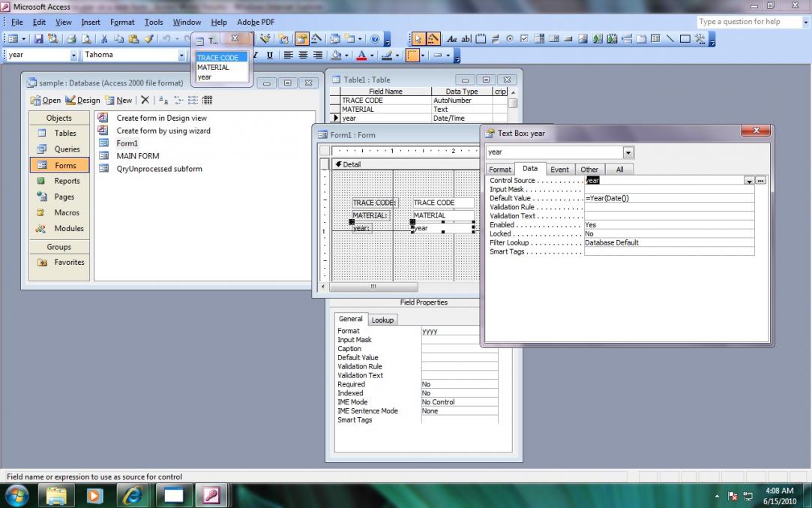Click the Paste clipboard icon
The width and height of the screenshot is (812, 508).
tap(133, 39)
